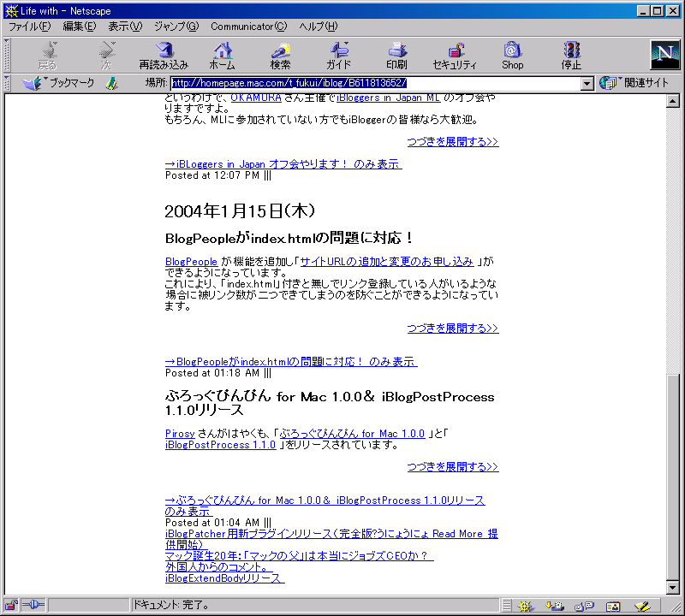
Task: Click the BlogPeopleがindex.htmlの問題に対応！ heading
Action: (x=289, y=239)
